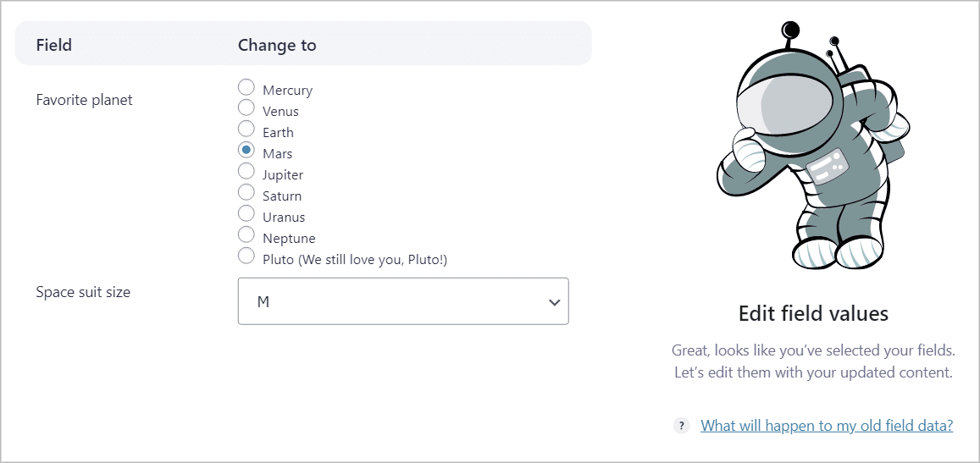Select the Mercury radio button
The image size is (980, 463).
(x=246, y=87)
